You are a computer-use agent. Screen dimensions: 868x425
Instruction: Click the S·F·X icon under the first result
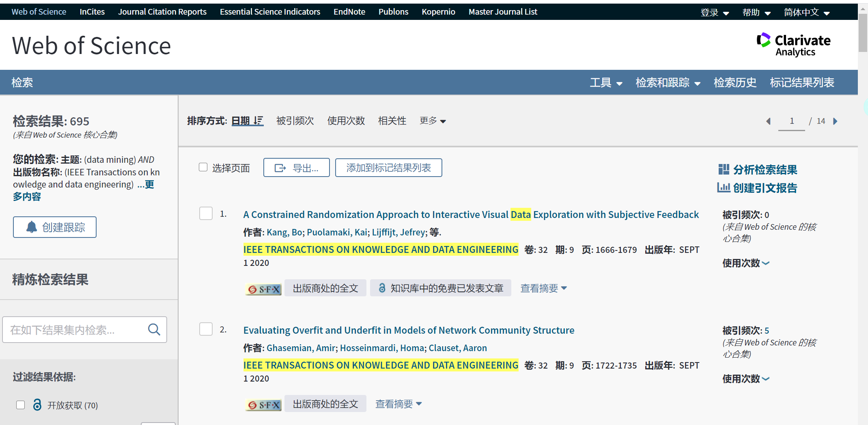click(263, 288)
